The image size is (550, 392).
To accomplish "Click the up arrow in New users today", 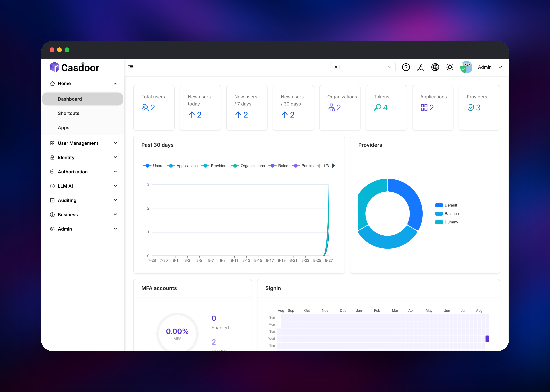I will click(x=192, y=115).
